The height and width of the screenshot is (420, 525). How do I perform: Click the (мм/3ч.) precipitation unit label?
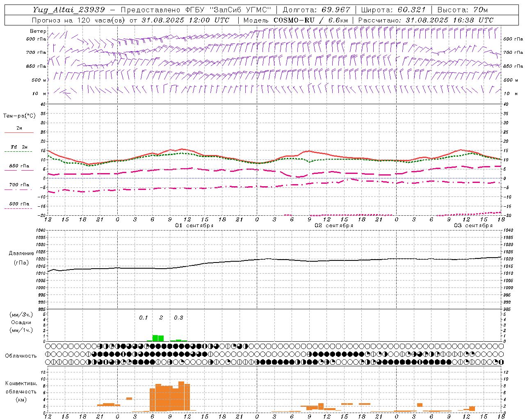point(21,315)
